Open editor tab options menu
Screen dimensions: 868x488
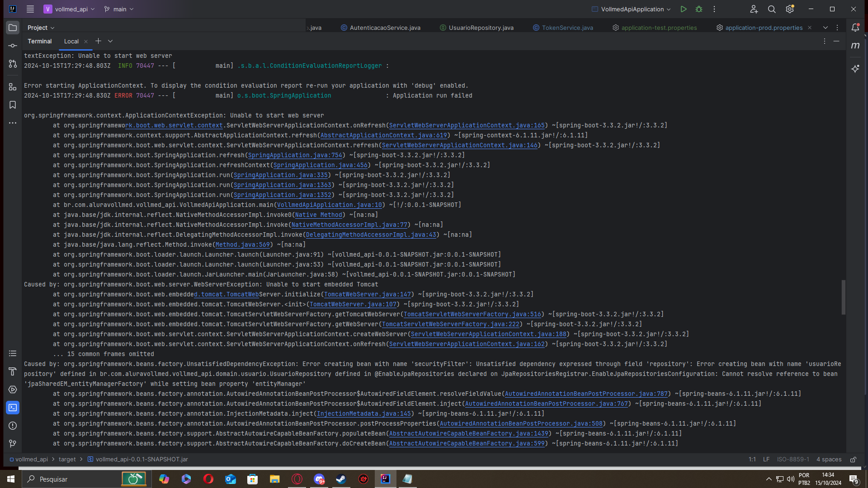[x=837, y=28]
